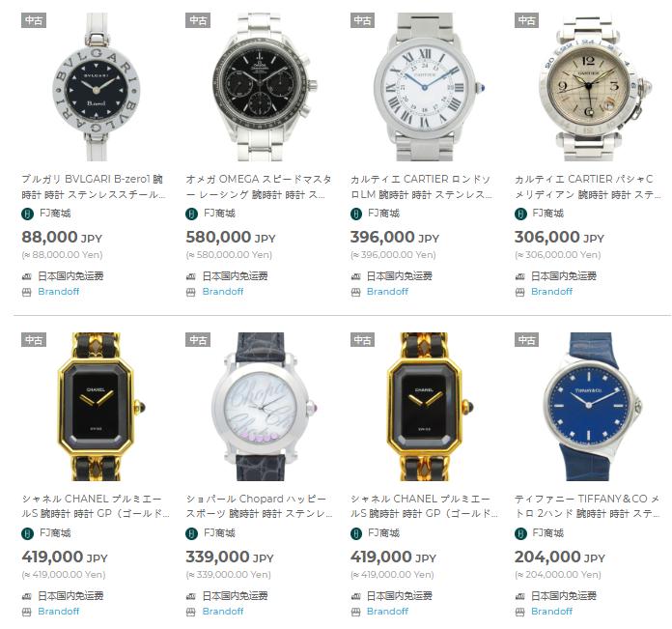Click shipping truck icon under 339,000 JPY price
Screen dimensions: 672x629
click(191, 596)
